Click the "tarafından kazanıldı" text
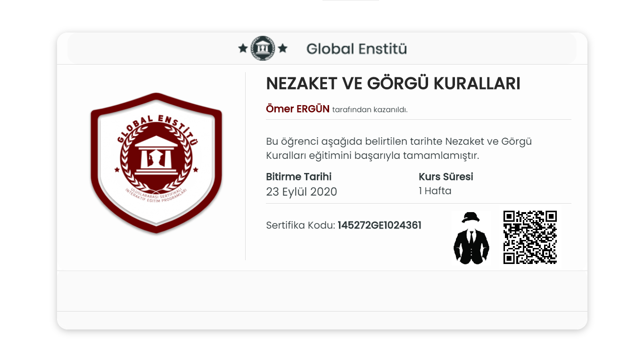644x362 pixels. (370, 110)
